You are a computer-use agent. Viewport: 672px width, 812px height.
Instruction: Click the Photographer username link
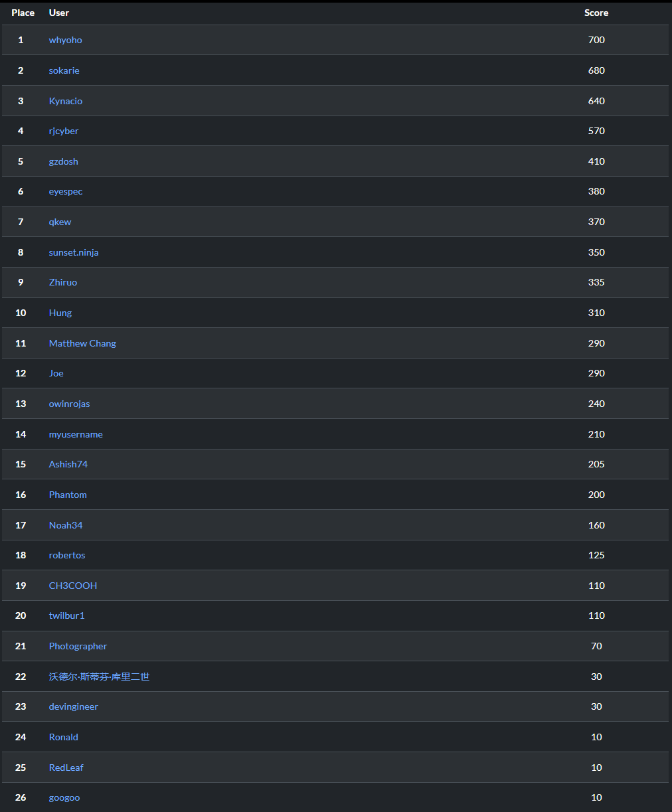pyautogui.click(x=78, y=646)
